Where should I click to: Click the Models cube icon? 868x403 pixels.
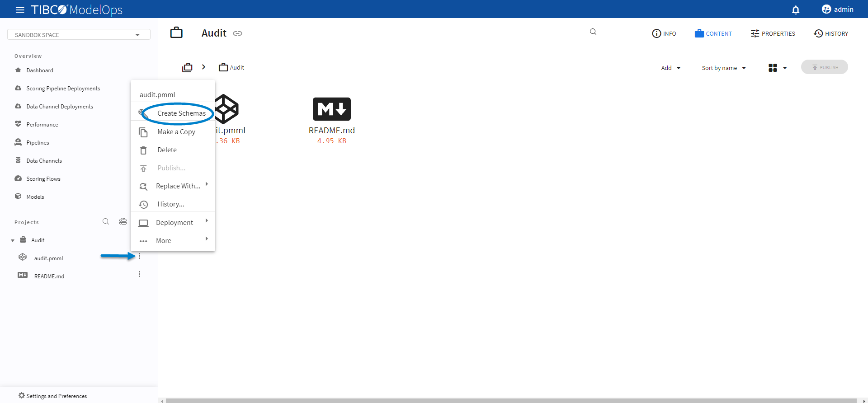coord(18,196)
